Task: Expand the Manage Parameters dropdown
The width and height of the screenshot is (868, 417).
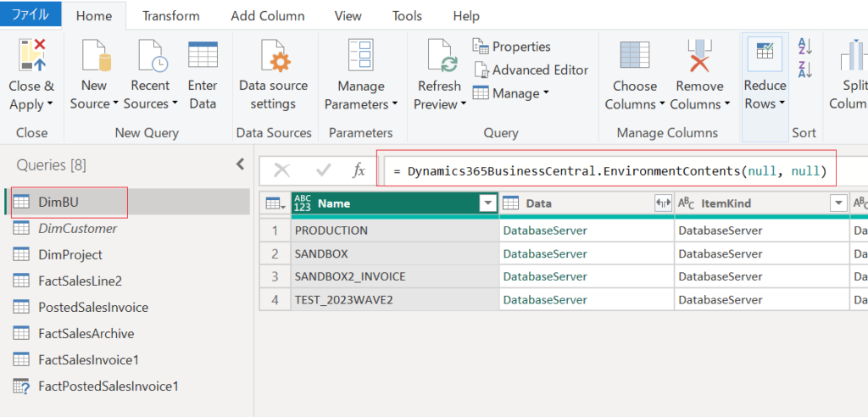Action: point(394,104)
